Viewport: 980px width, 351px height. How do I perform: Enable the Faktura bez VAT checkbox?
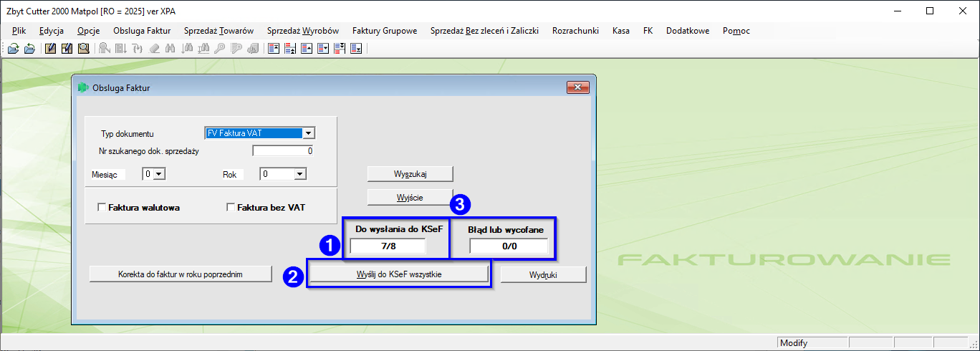231,208
